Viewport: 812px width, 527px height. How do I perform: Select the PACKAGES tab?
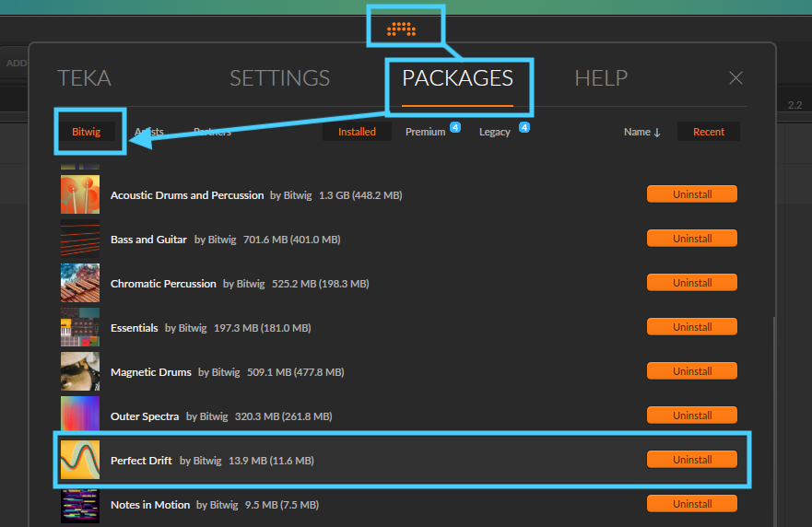(x=458, y=78)
